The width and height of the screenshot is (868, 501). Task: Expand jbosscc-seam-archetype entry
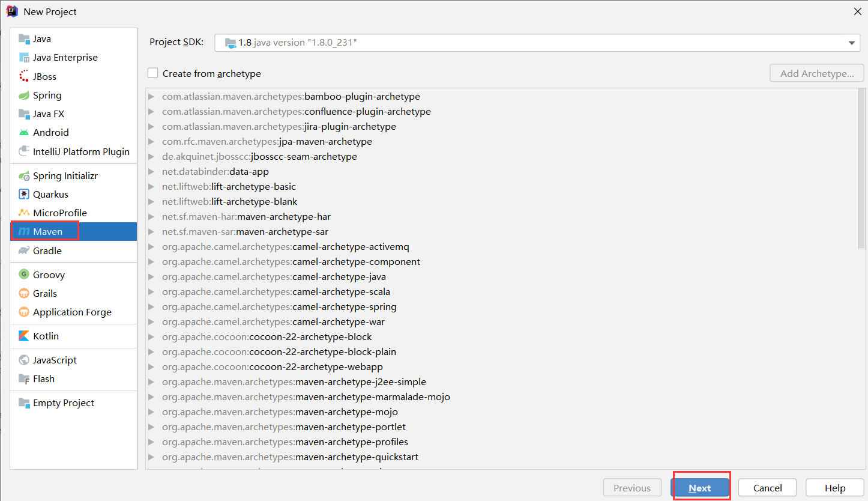tap(151, 156)
